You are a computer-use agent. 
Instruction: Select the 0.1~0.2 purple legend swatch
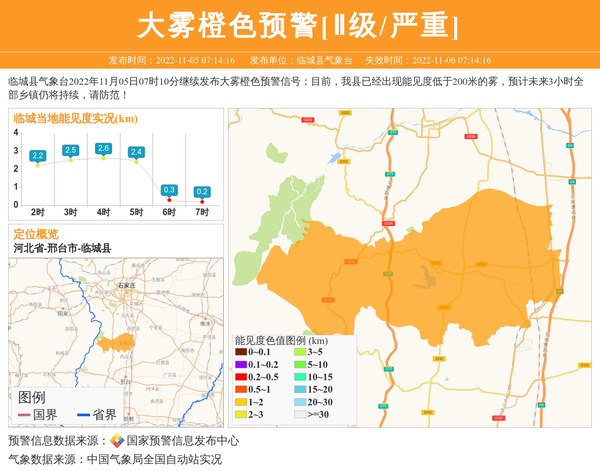241,364
